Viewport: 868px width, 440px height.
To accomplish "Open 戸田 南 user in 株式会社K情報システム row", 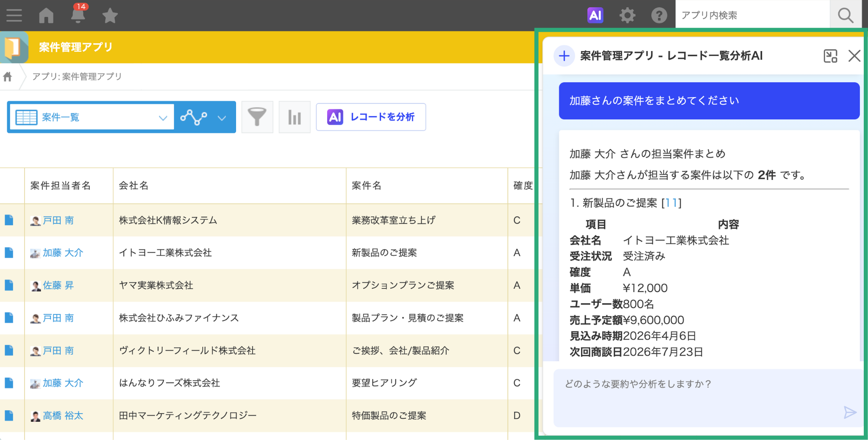I will coord(58,220).
